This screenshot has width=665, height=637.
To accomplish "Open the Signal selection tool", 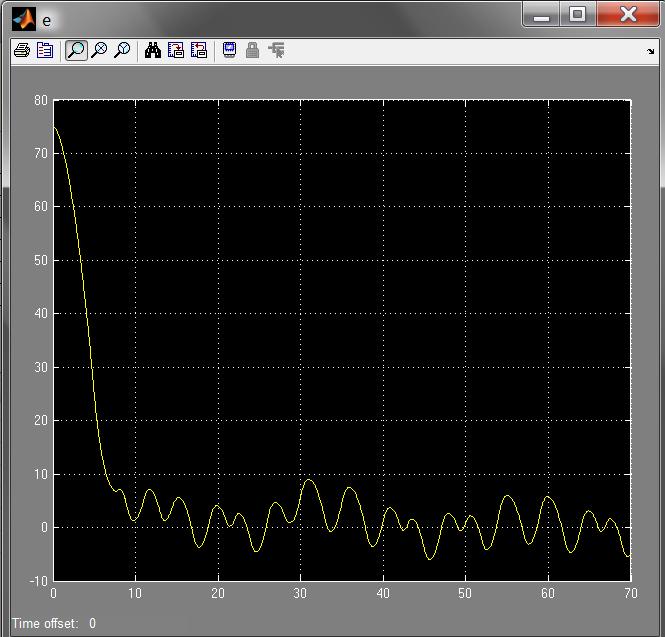I will click(x=276, y=50).
